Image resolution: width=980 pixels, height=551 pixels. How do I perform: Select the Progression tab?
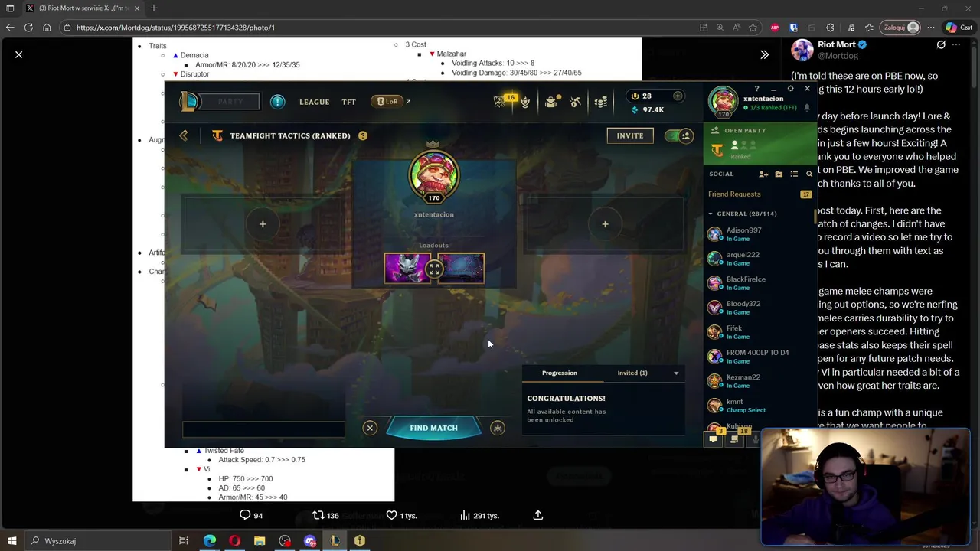click(560, 373)
